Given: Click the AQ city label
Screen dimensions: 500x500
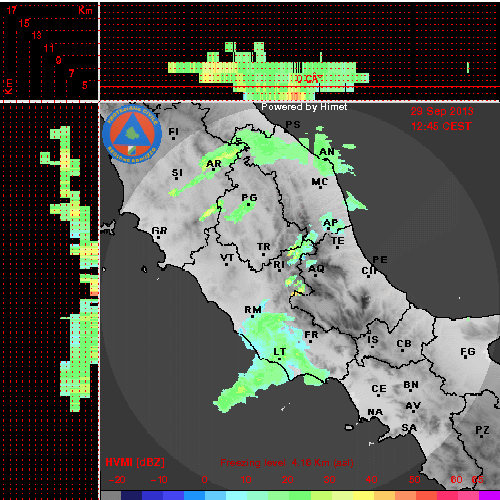Looking at the screenshot, I should [316, 269].
